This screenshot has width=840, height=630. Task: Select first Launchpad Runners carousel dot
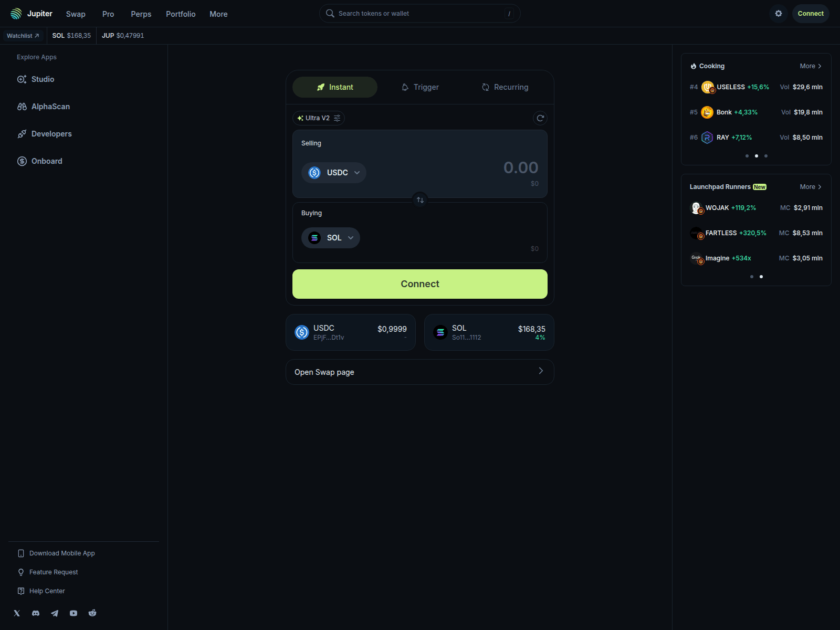[x=752, y=277]
